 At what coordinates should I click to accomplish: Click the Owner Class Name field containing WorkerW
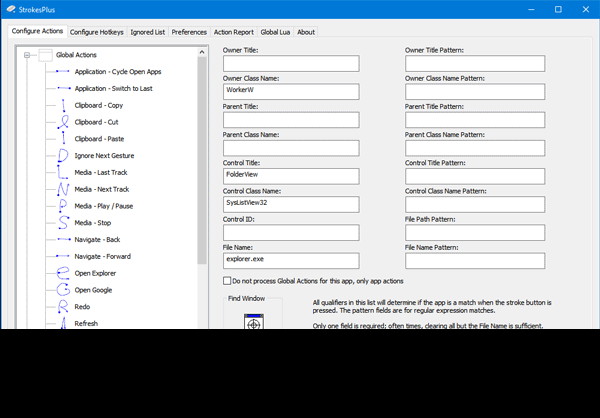click(291, 92)
